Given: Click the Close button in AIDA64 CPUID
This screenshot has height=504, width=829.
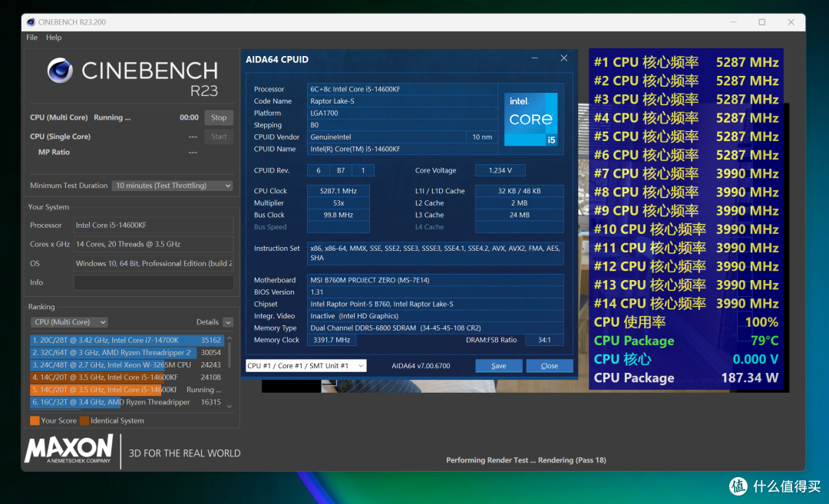Looking at the screenshot, I should tap(550, 366).
